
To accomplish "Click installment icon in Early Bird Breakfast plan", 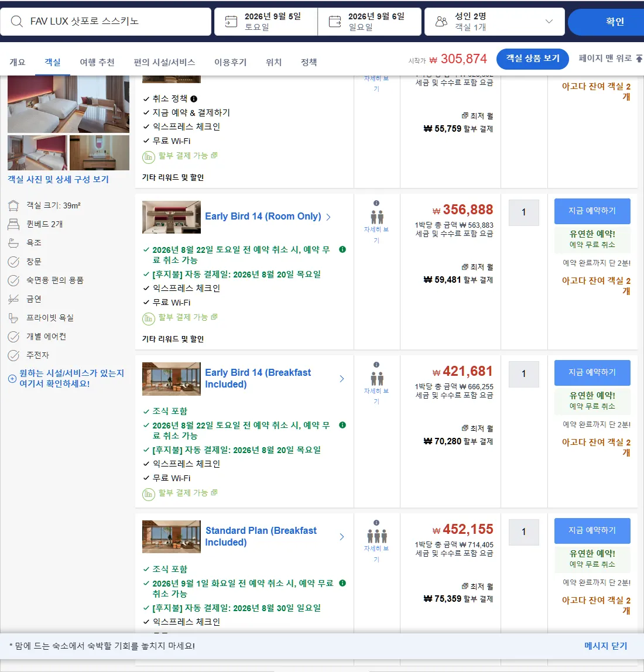I will point(148,495).
